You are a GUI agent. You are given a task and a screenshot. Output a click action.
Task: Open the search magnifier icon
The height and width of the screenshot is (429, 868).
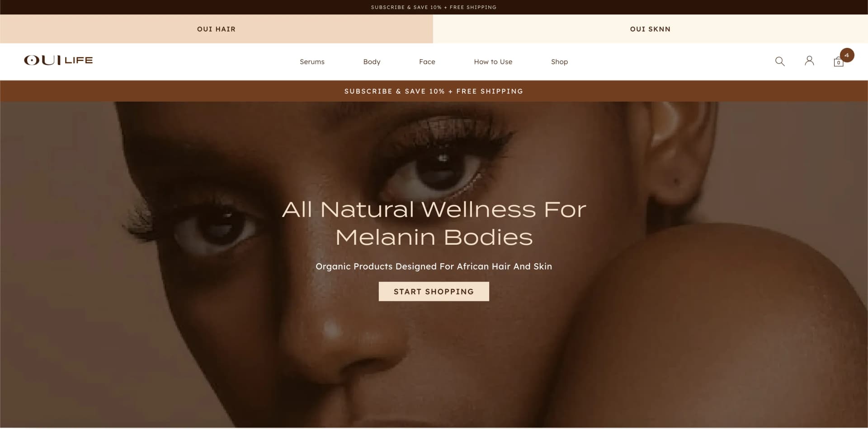tap(780, 61)
